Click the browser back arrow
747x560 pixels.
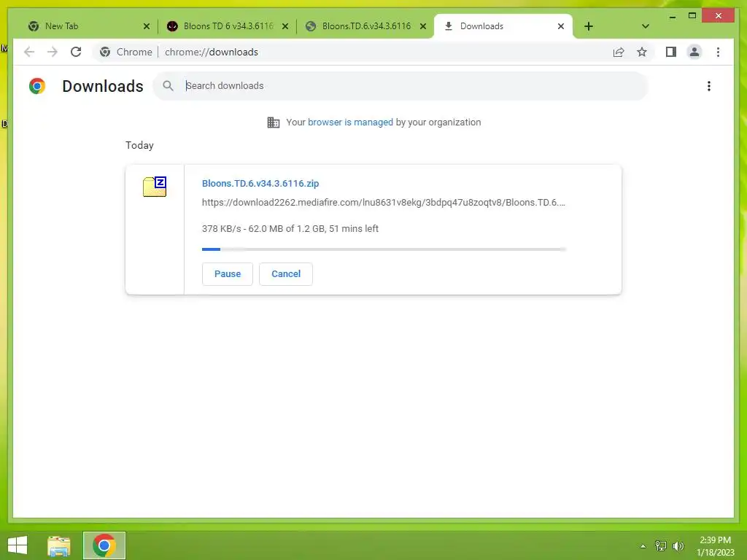(x=29, y=52)
